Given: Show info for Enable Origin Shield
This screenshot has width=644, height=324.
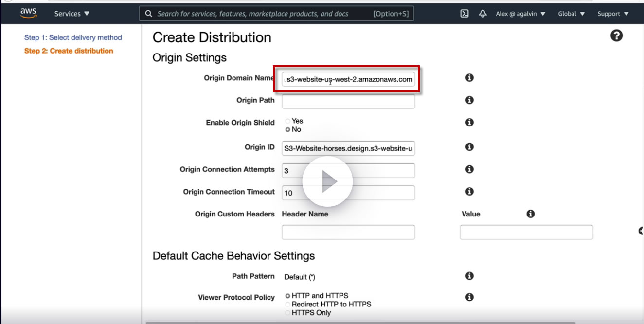Looking at the screenshot, I should click(x=469, y=123).
